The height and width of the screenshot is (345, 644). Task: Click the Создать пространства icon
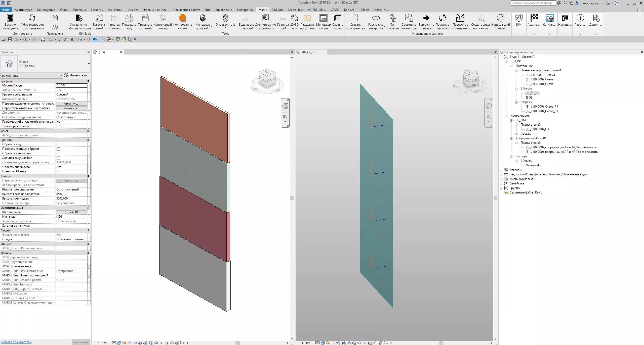point(355,18)
